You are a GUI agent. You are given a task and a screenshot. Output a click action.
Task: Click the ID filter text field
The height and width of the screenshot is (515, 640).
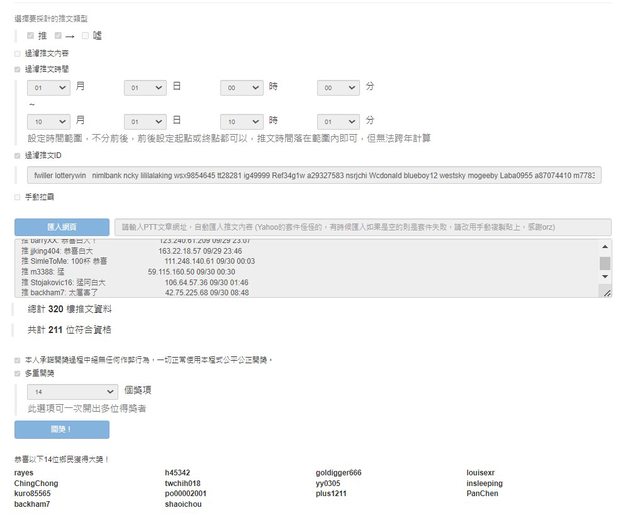[313, 175]
